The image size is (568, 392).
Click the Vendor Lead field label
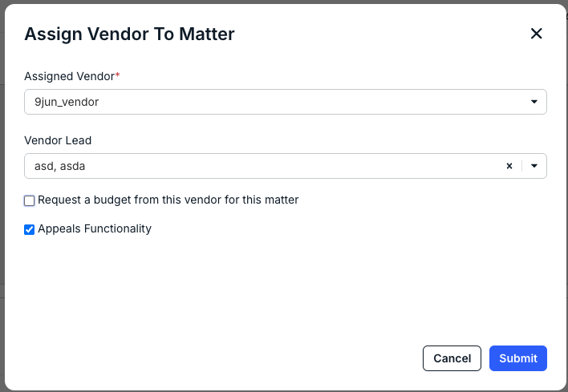58,140
